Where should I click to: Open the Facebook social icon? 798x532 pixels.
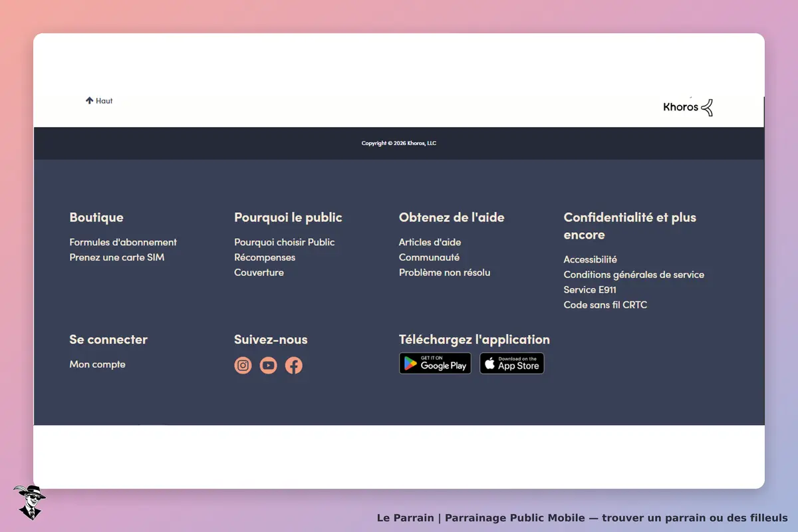[294, 365]
